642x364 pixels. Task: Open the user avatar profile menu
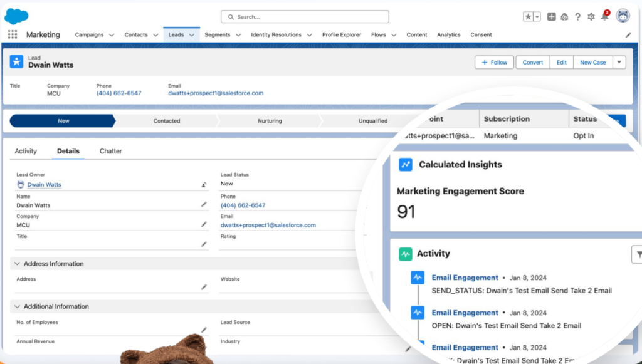[x=623, y=16]
